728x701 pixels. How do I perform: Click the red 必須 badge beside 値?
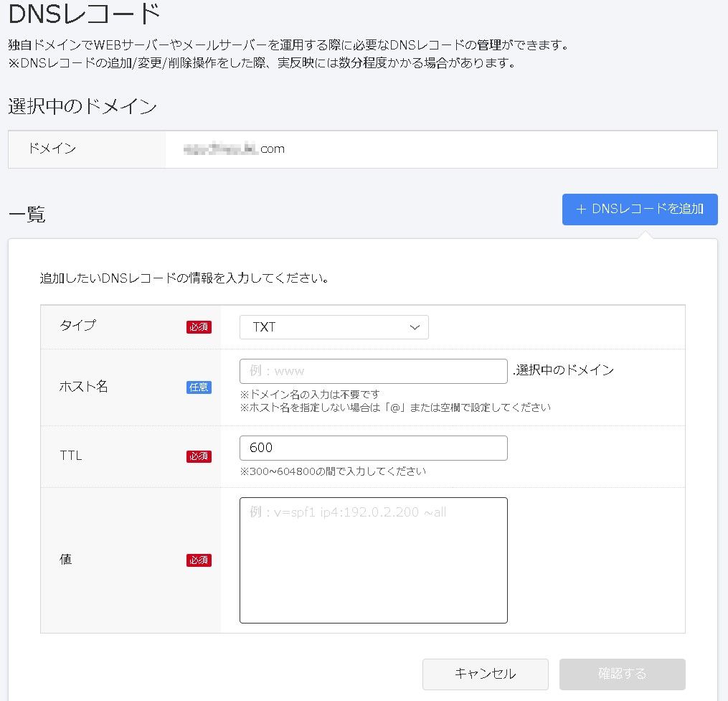tap(199, 560)
